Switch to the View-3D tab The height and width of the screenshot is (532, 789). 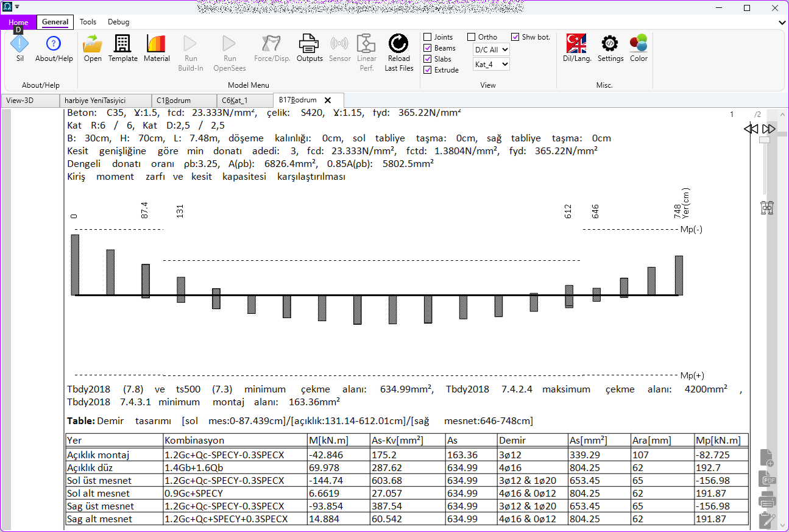(x=30, y=101)
